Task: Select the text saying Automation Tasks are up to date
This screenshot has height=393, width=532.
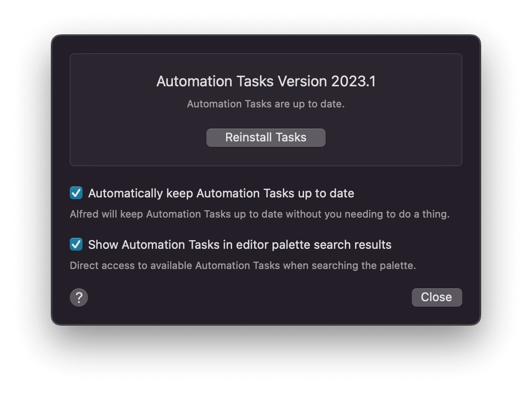Action: point(266,104)
